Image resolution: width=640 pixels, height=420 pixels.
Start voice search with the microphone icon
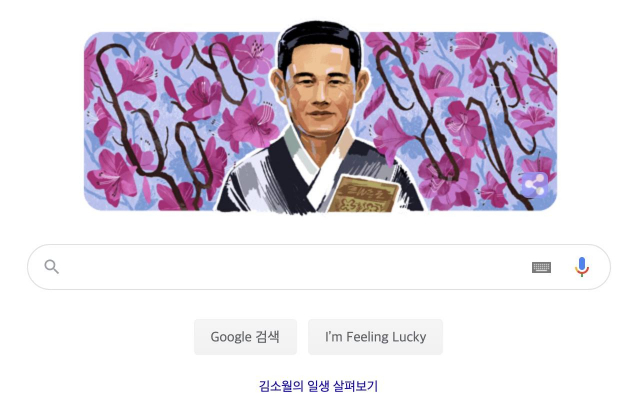582,267
